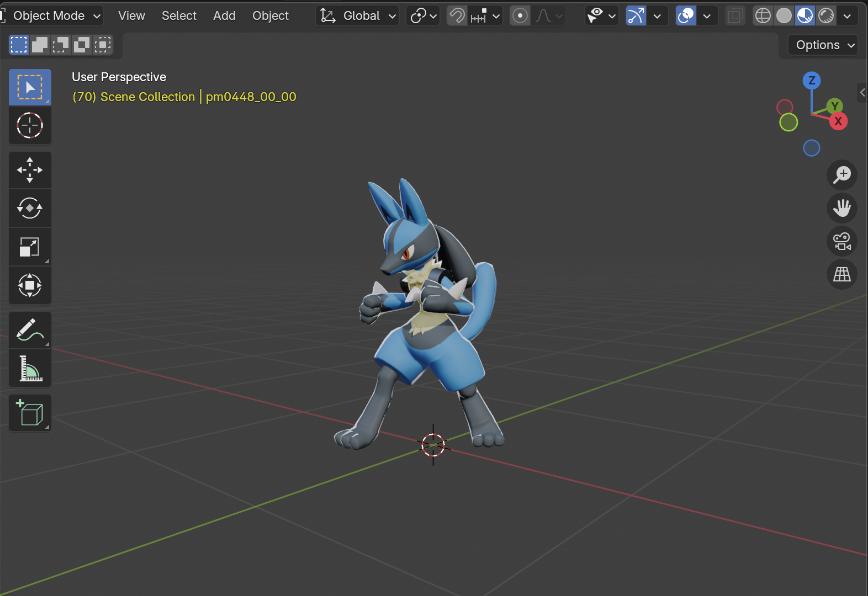
Task: Open the Add menu
Action: (224, 16)
